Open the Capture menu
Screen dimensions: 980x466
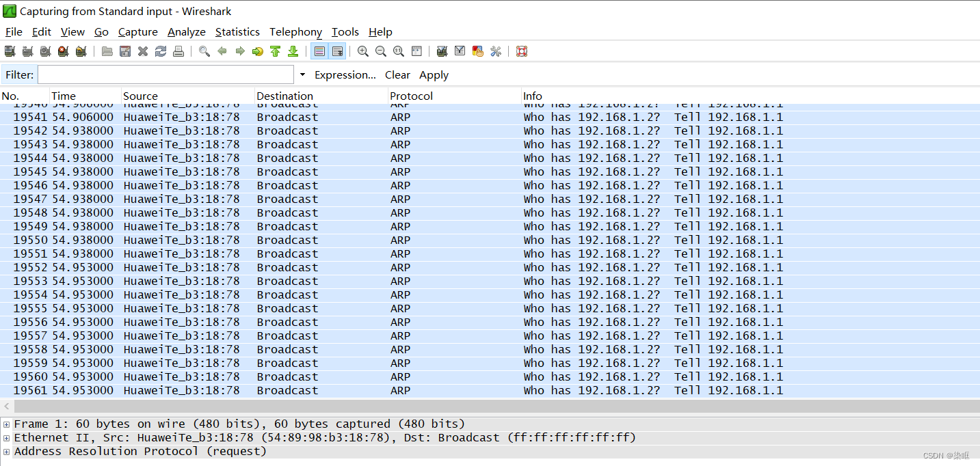(x=138, y=31)
